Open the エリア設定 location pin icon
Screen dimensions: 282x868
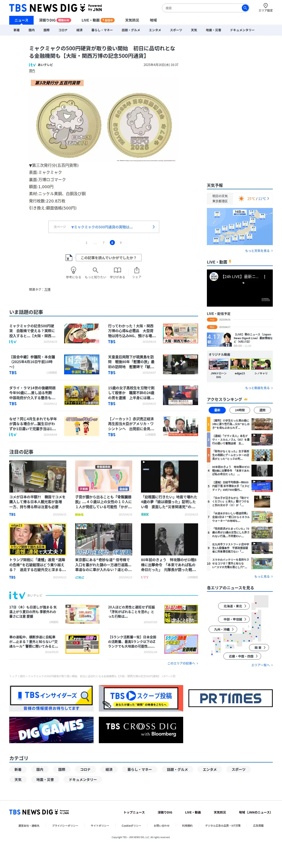pos(266,5)
